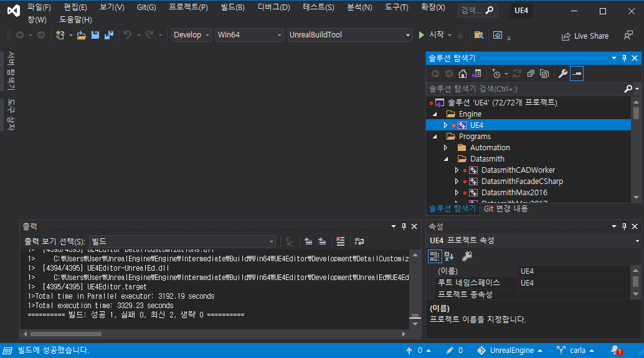This screenshot has width=644, height=358.
Task: Toggle the Preview Selected Items button
Action: 577,74
